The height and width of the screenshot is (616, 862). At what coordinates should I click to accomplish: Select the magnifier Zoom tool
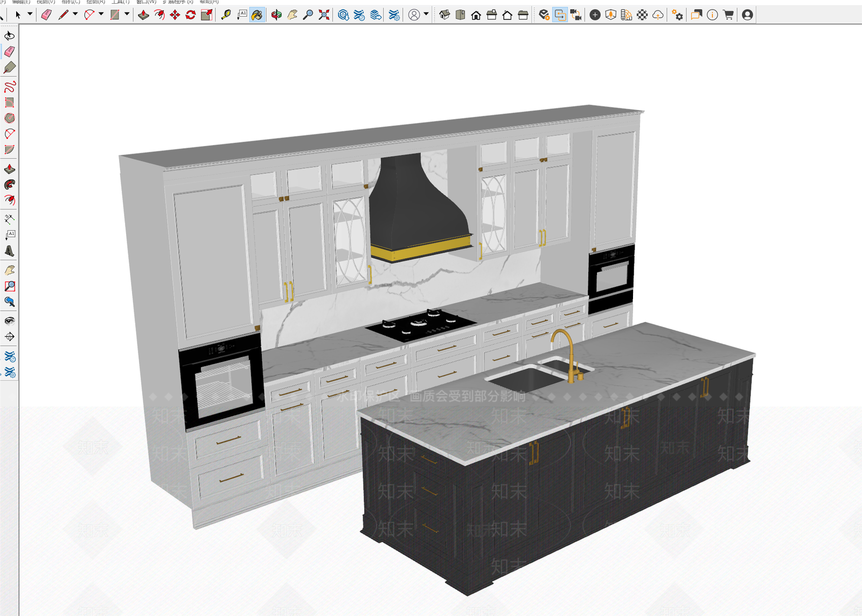coord(308,15)
